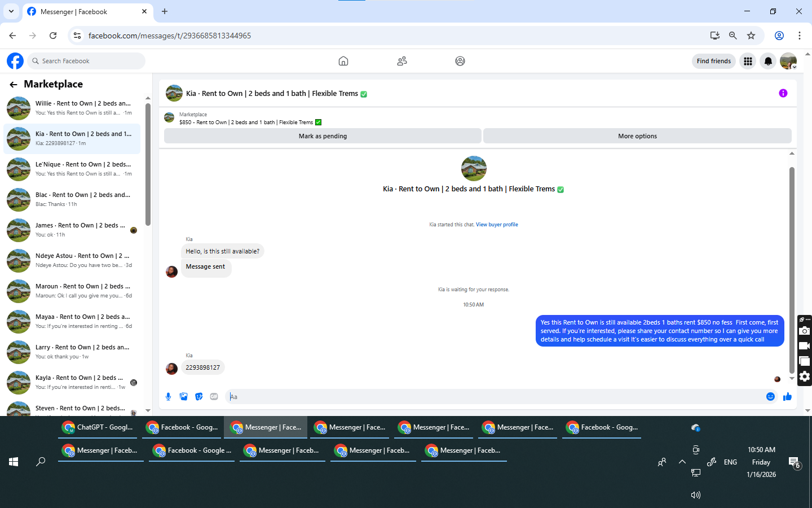Open Ndeye Astou conversation
This screenshot has height=508, width=812.
coord(72,261)
